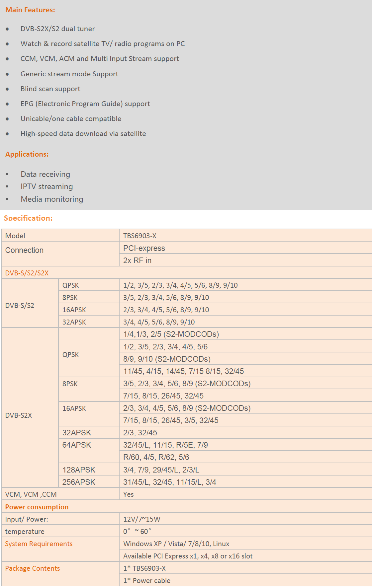Image resolution: width=372 pixels, height=588 pixels.
Task: Select the PCI-express connection cell
Action: coord(144,248)
